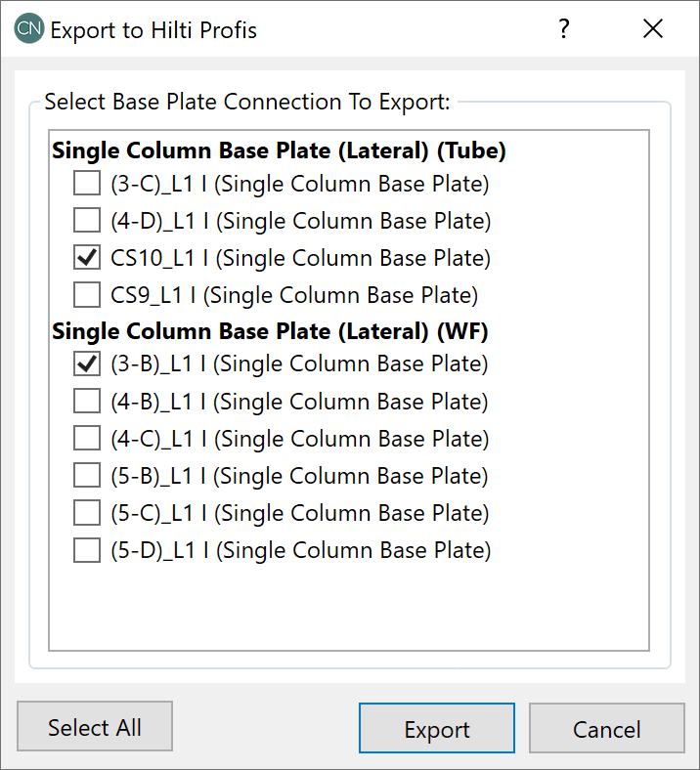
Task: Check the (3-C)_L1 I base plate checkbox
Action: [87, 183]
